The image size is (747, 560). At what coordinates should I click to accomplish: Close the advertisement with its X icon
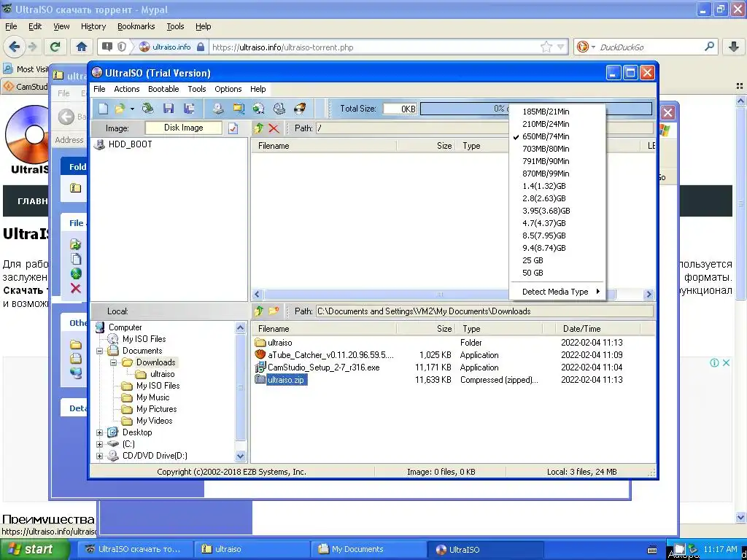726,363
